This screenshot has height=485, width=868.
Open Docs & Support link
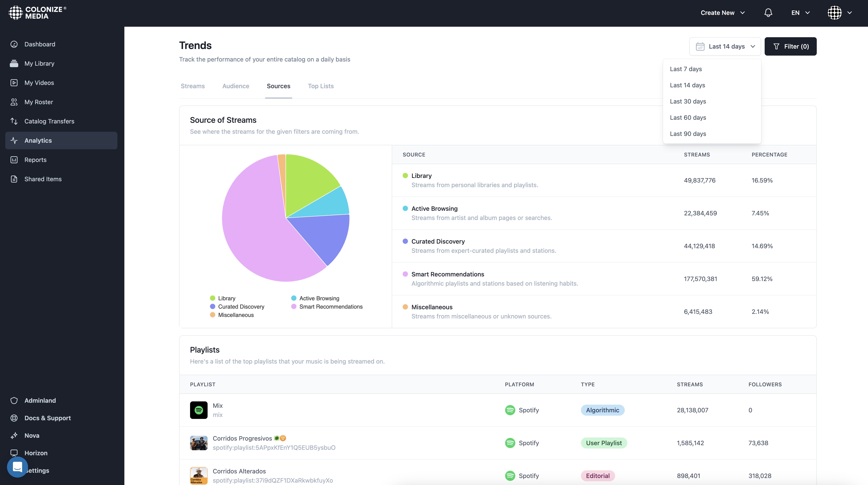click(x=48, y=418)
